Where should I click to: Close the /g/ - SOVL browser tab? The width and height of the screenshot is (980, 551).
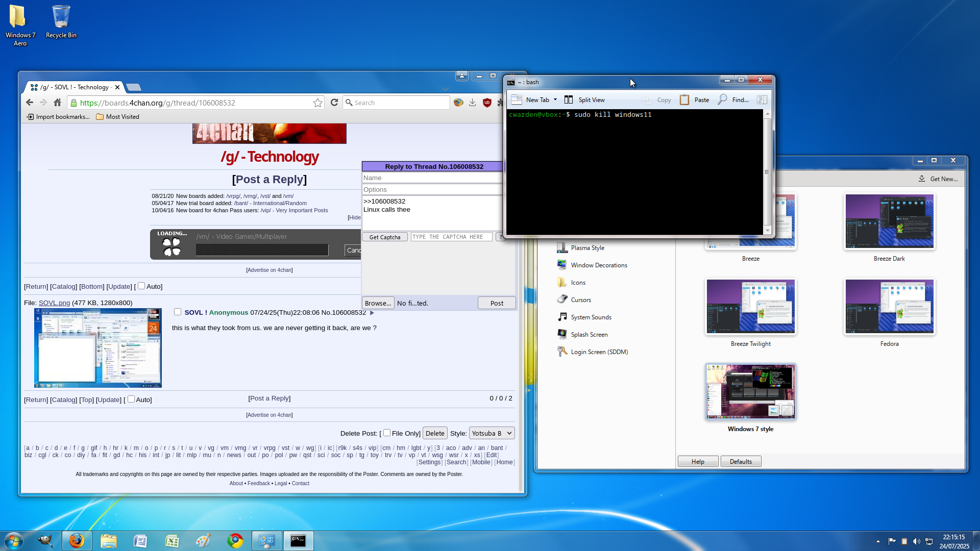(117, 87)
